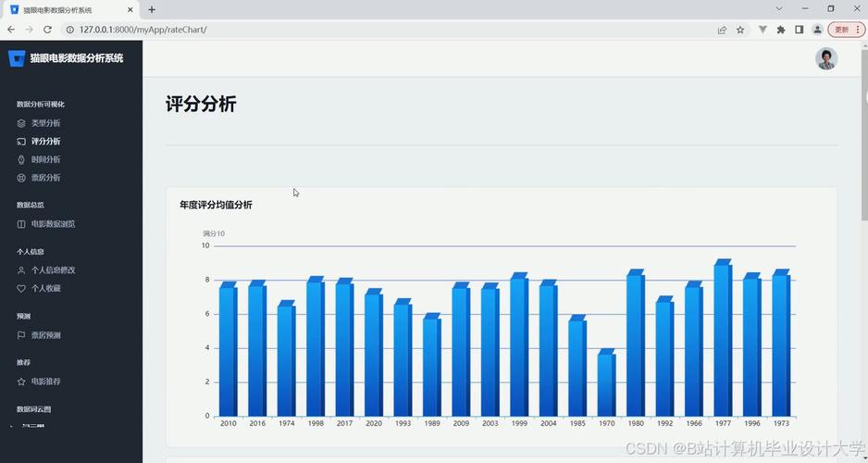Click the 更新 browser update button
Image resolution: width=868 pixels, height=463 pixels.
click(x=847, y=30)
